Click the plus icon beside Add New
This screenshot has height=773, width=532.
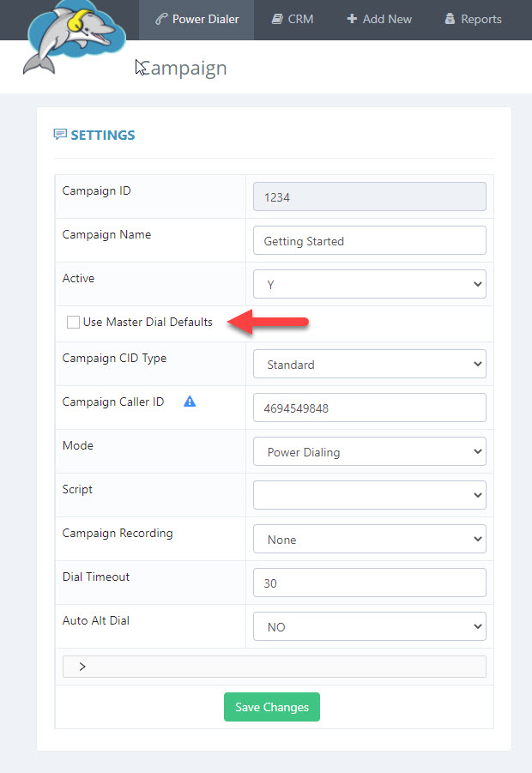(352, 19)
